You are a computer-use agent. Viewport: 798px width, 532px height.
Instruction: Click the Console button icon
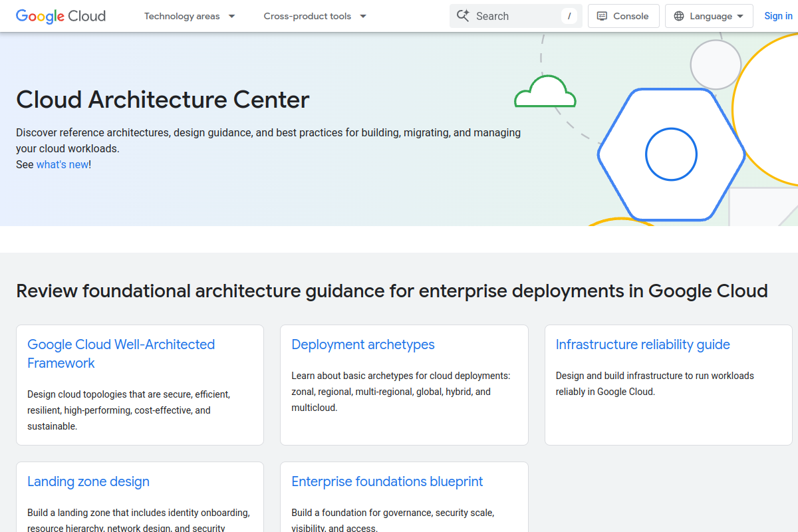(x=602, y=16)
